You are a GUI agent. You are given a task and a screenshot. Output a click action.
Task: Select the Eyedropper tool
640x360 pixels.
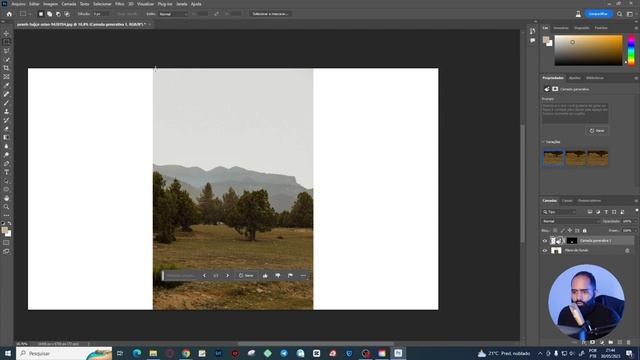6,85
